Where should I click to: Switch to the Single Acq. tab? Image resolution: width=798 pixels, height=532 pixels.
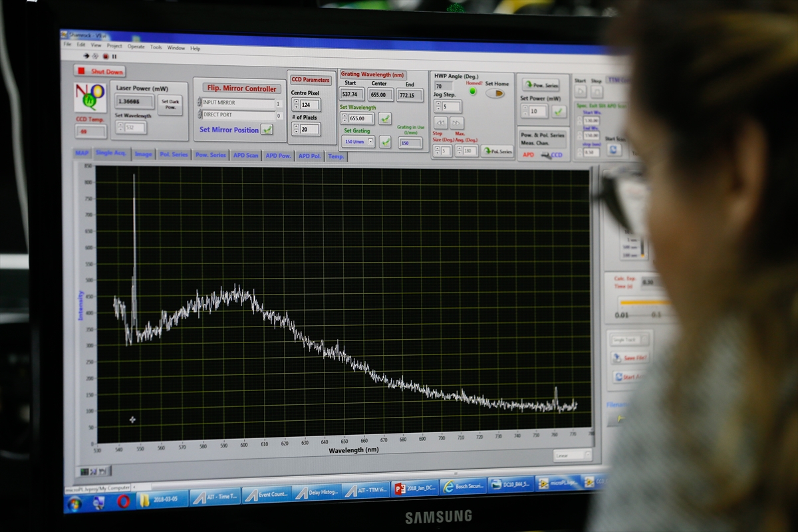111,154
